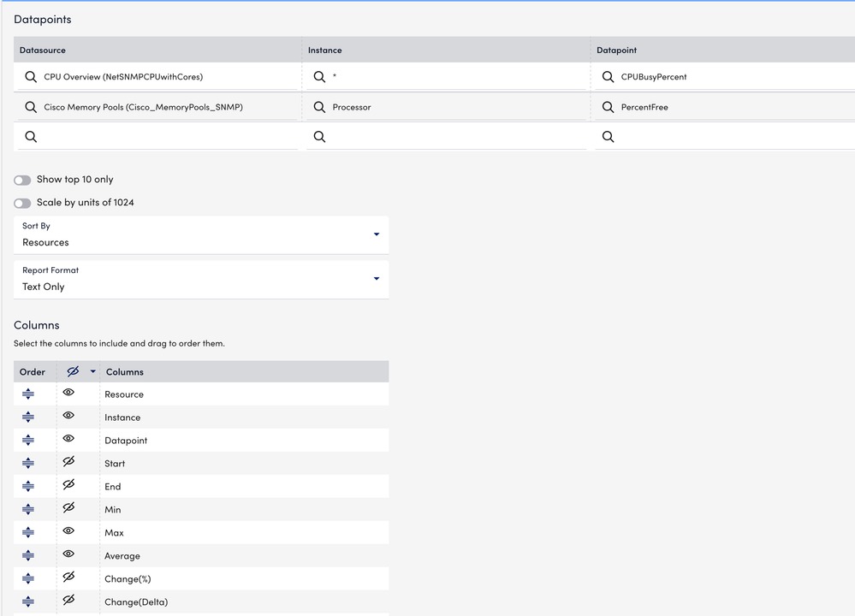Screen dimensions: 855x616
Task: Click the reorder handle for Average row
Action: (28, 555)
